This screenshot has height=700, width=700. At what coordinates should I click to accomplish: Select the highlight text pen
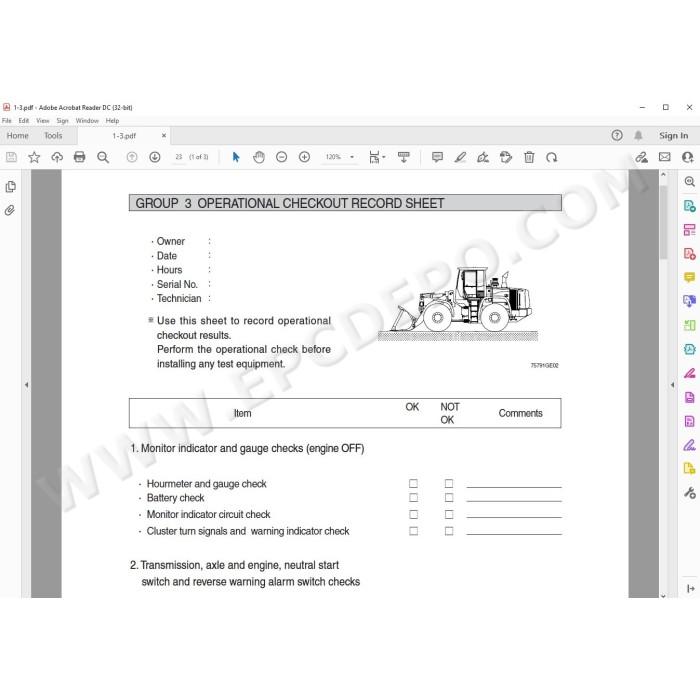(460, 157)
